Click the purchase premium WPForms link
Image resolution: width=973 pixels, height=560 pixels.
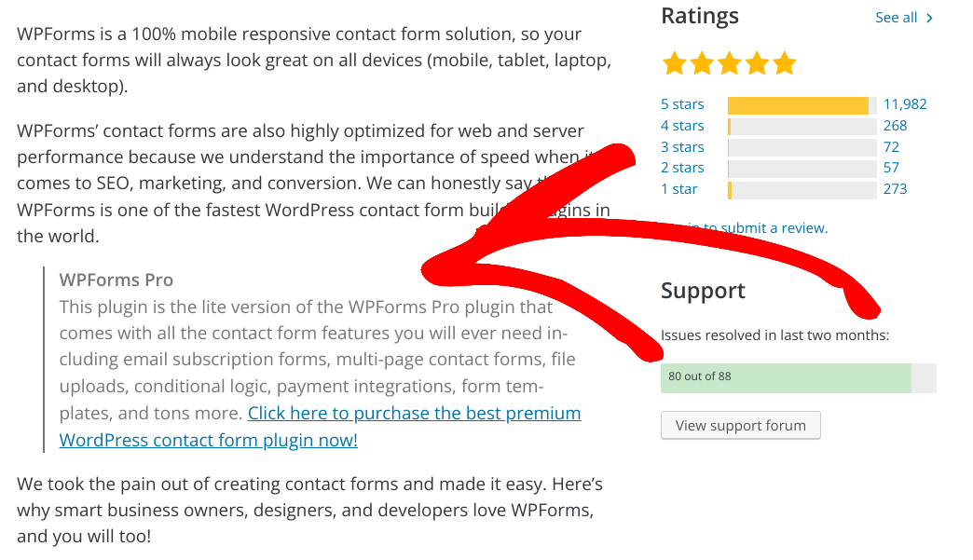pyautogui.click(x=414, y=413)
